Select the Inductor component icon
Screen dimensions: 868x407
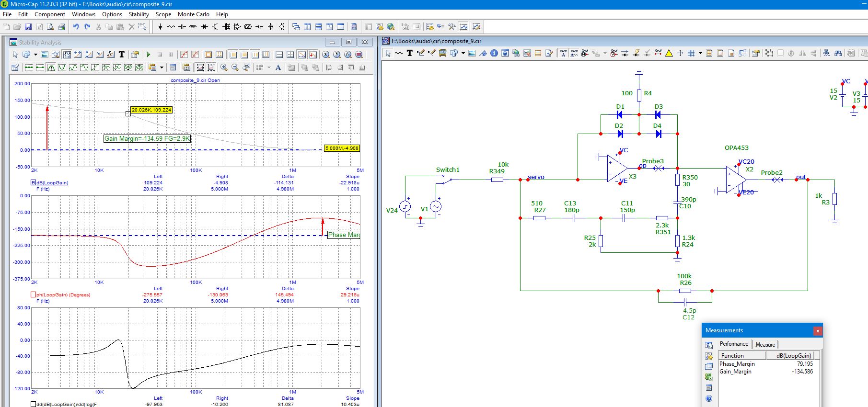click(x=193, y=27)
